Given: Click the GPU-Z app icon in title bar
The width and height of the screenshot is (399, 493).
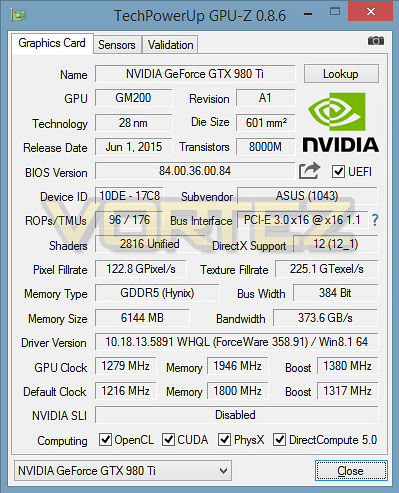Looking at the screenshot, I should coord(18,15).
